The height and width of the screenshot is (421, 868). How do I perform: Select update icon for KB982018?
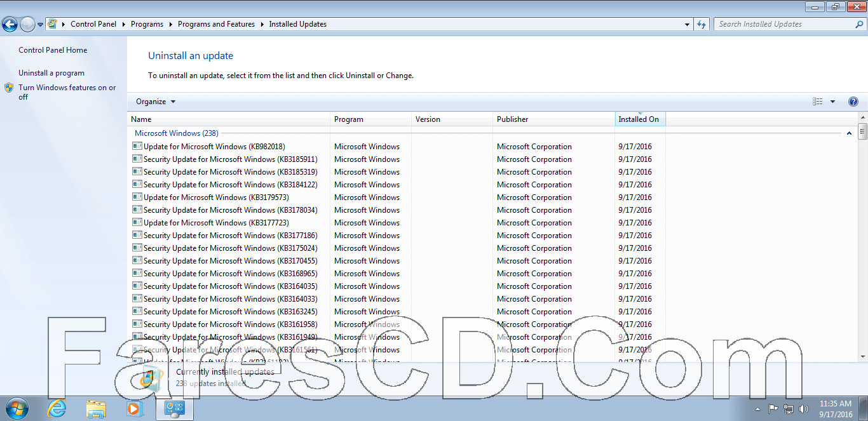click(x=137, y=146)
